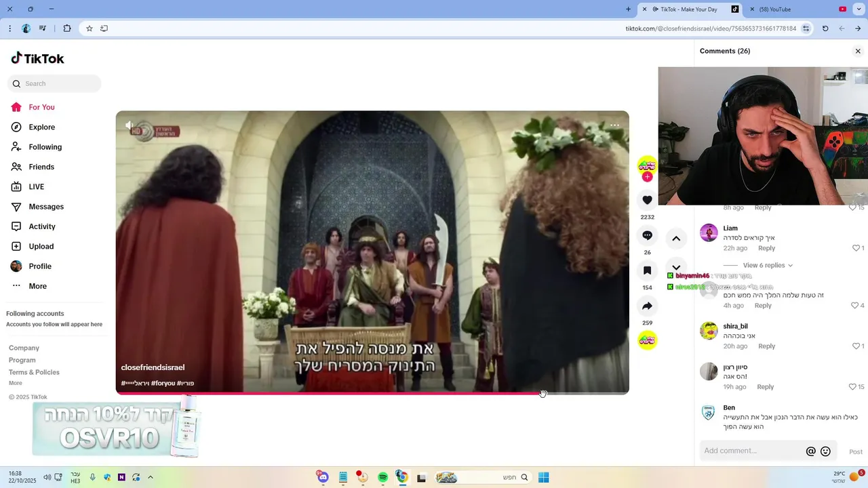Focus the TikTok Search field
This screenshot has width=868, height=488.
tap(54, 83)
